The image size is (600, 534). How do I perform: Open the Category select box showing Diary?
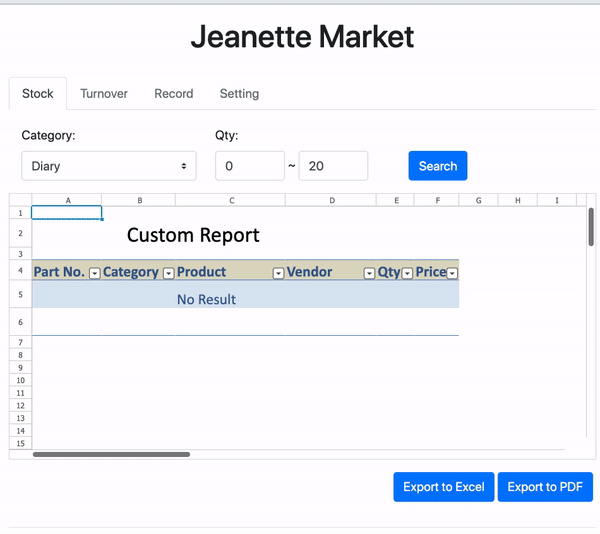(x=108, y=166)
